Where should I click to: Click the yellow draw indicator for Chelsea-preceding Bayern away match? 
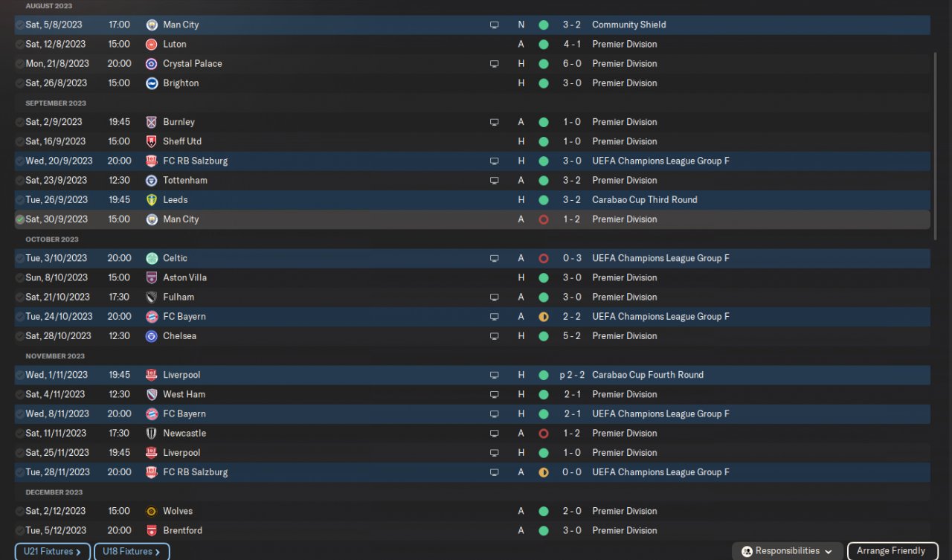(544, 317)
